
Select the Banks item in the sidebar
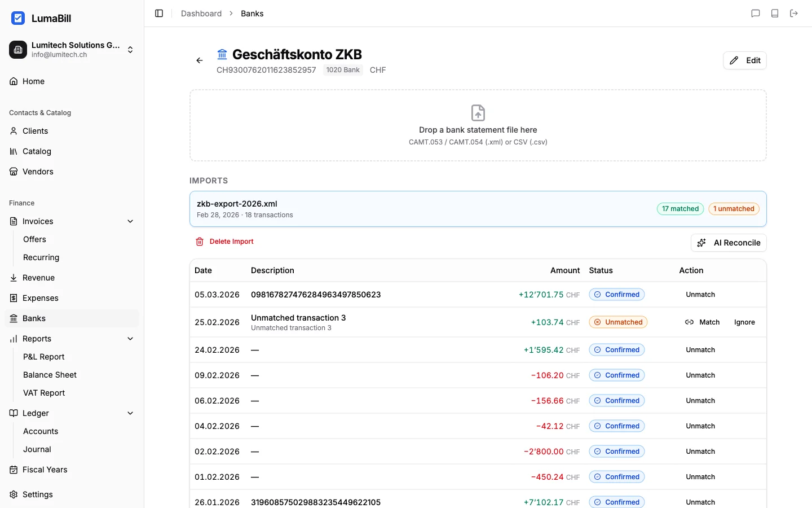tap(34, 318)
